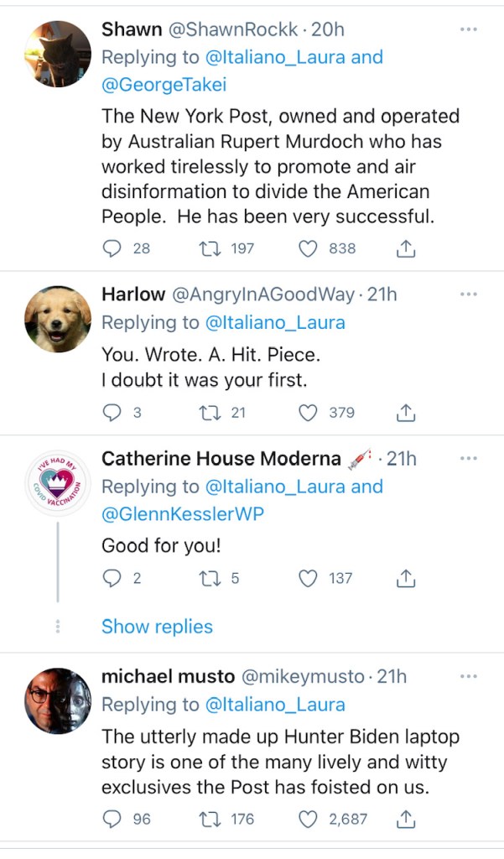Share Shawn's tweet

click(x=404, y=248)
